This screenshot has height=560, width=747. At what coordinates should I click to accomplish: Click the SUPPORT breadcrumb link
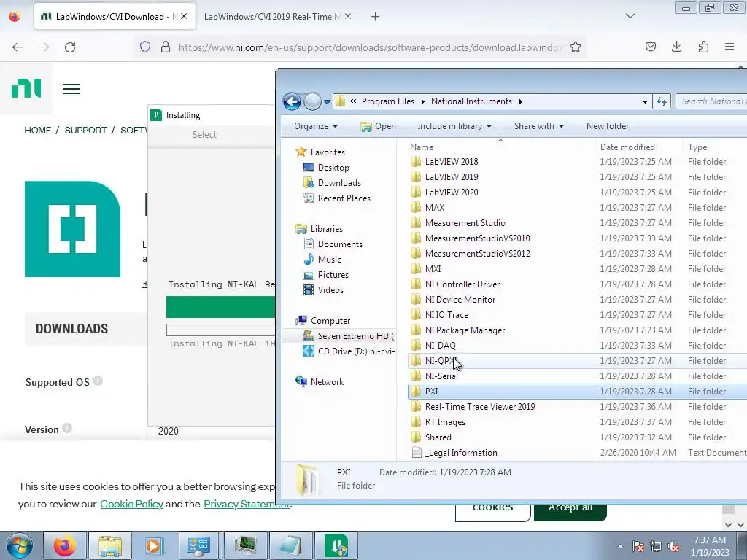coord(86,131)
